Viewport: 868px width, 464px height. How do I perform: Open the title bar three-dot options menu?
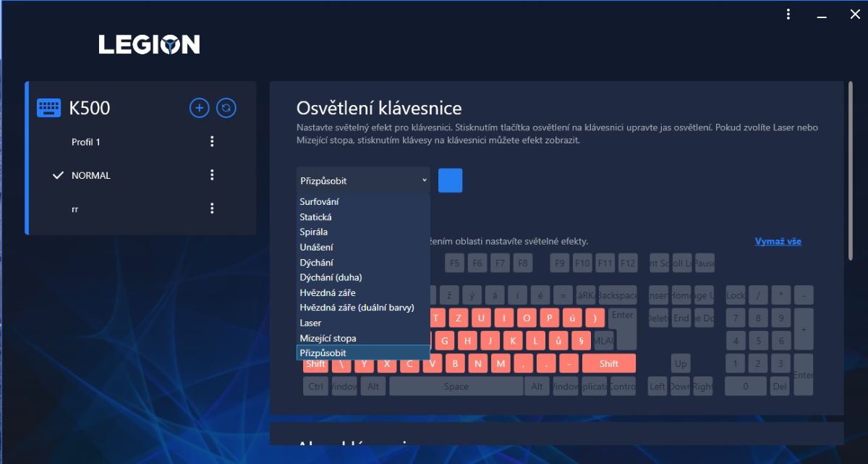point(788,14)
